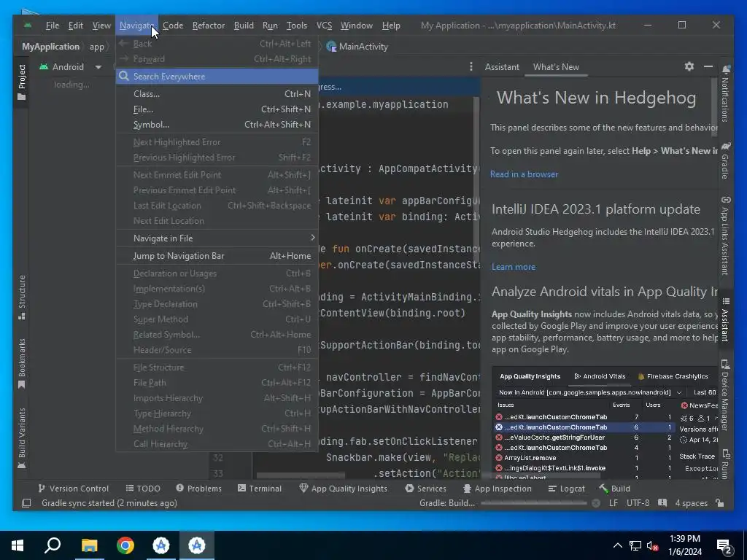The height and width of the screenshot is (560, 747).
Task: Open the Project tool window sidebar button
Action: click(21, 82)
